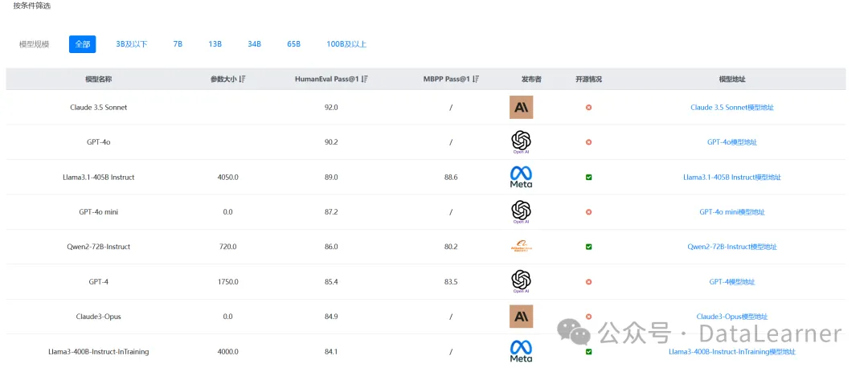The width and height of the screenshot is (868, 368).
Task: Filter models by 7B size
Action: point(178,44)
